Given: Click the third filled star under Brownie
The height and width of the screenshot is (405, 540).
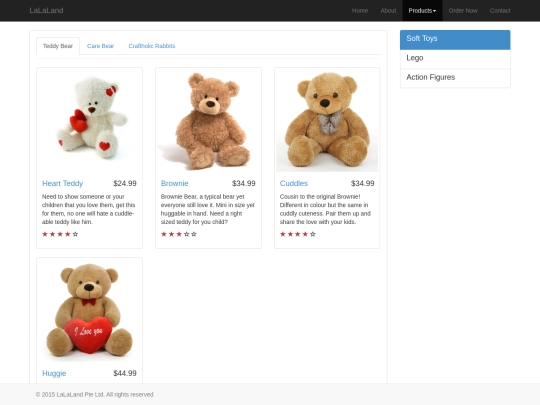Looking at the screenshot, I should 179,234.
